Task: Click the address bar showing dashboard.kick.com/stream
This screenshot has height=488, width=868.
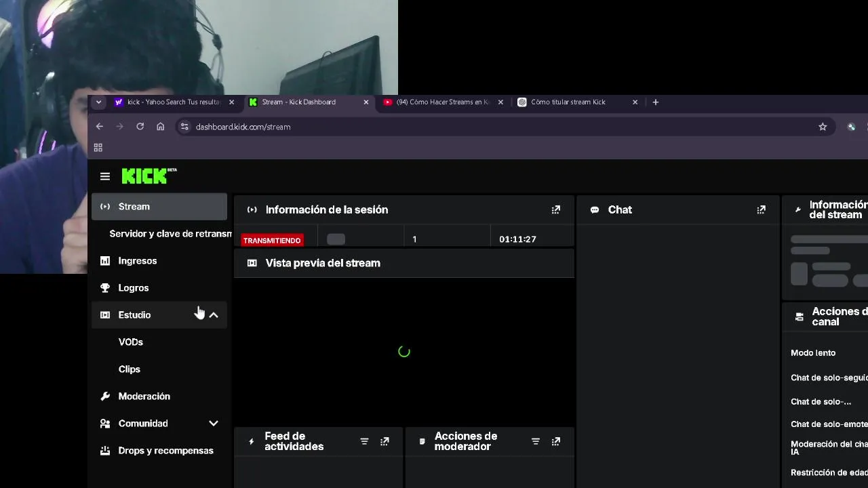Action: tap(505, 127)
